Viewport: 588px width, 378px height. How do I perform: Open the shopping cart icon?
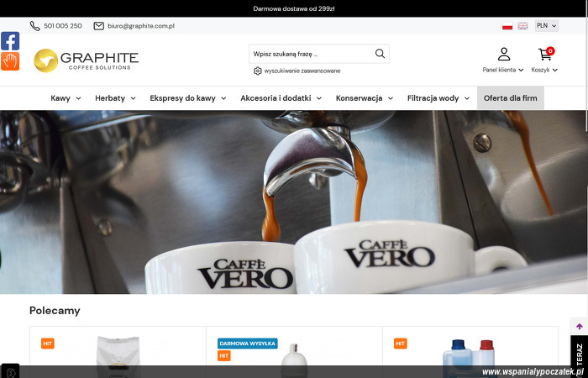click(x=546, y=54)
